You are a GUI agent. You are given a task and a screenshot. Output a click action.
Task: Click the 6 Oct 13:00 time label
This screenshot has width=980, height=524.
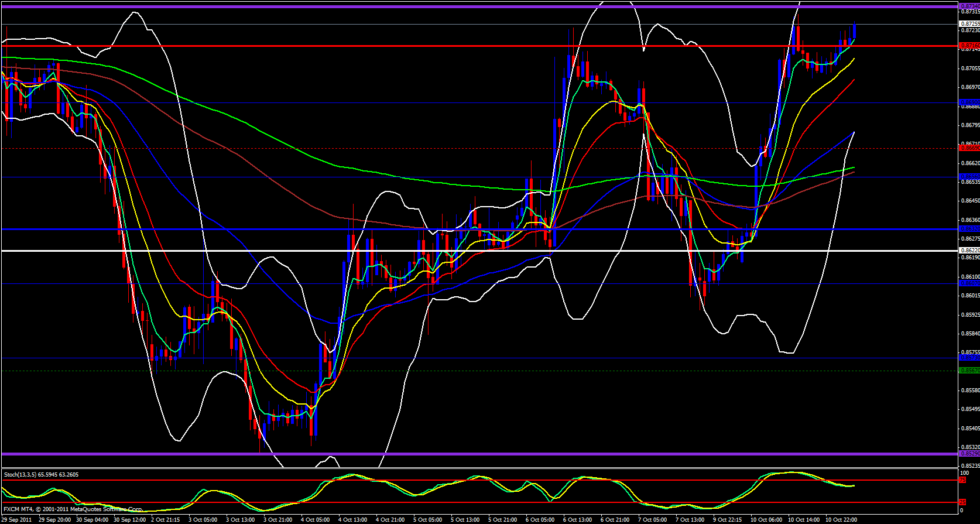click(578, 520)
